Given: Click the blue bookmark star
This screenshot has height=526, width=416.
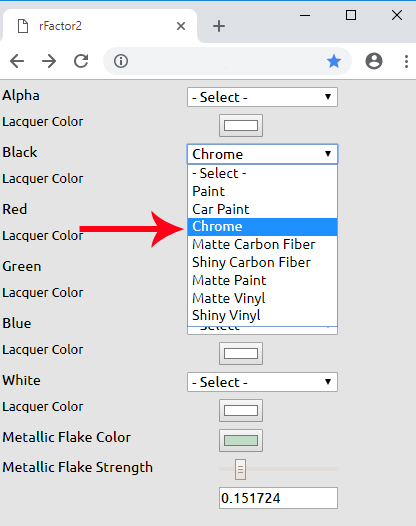Looking at the screenshot, I should click(334, 61).
